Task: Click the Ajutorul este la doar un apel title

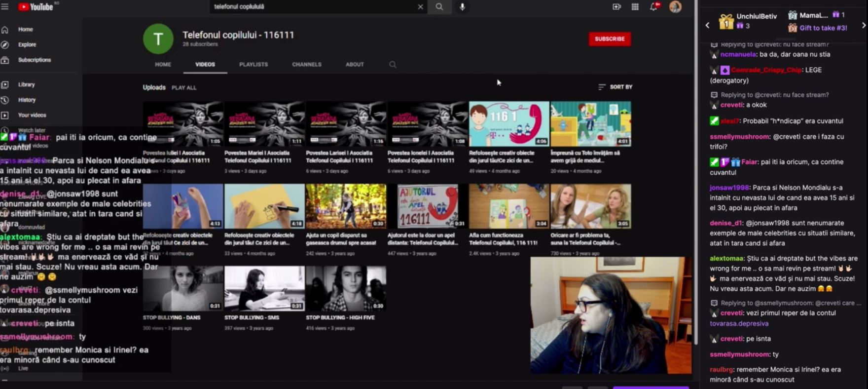Action: click(x=423, y=239)
